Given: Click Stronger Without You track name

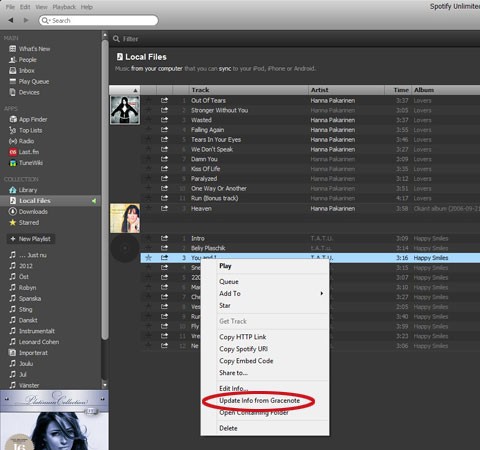Looking at the screenshot, I should coord(219,110).
